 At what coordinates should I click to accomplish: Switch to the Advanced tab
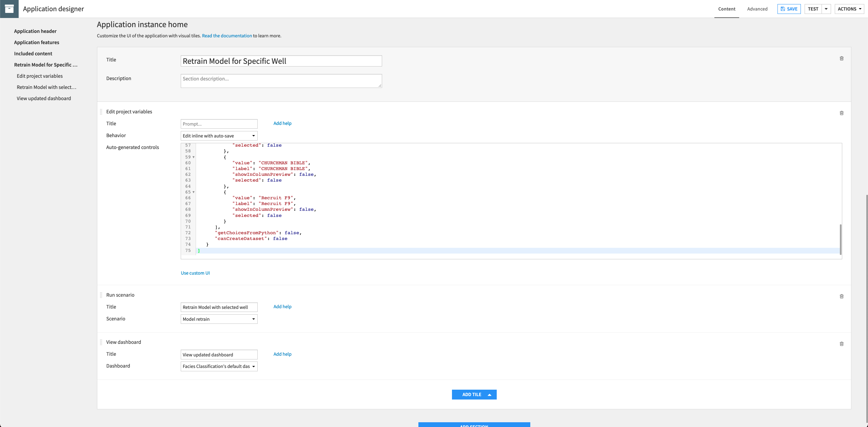click(x=757, y=9)
